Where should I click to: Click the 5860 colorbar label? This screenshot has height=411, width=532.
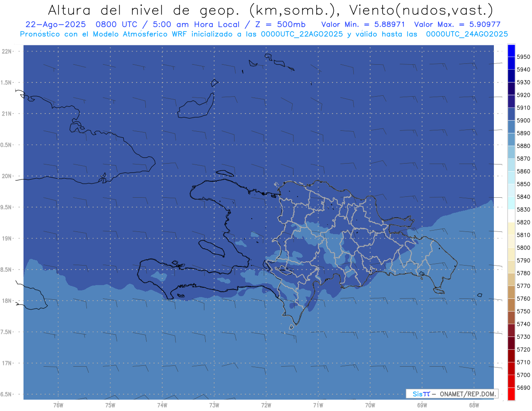tap(524, 171)
